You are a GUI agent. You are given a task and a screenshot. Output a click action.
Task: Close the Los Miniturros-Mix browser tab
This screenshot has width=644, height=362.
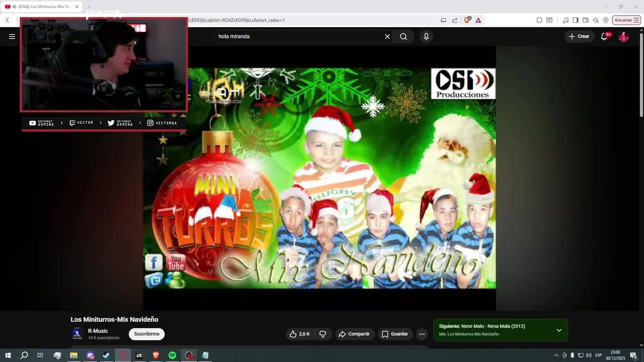[76, 7]
